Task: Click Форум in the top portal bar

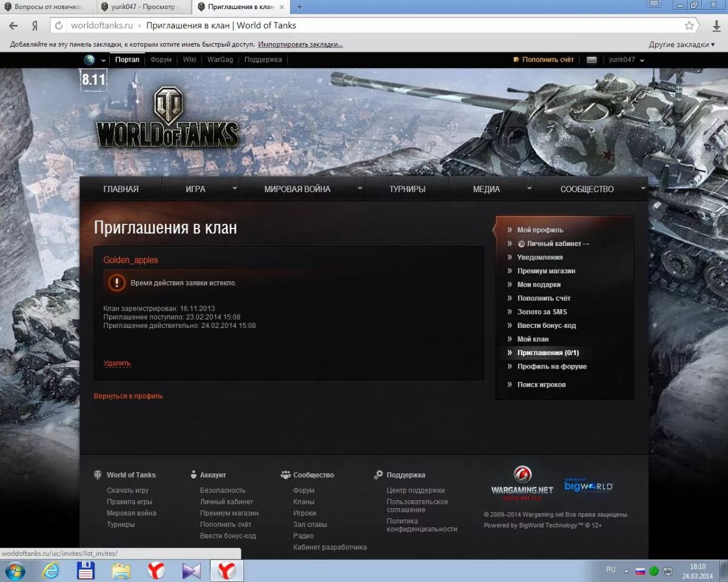Action: [x=161, y=60]
